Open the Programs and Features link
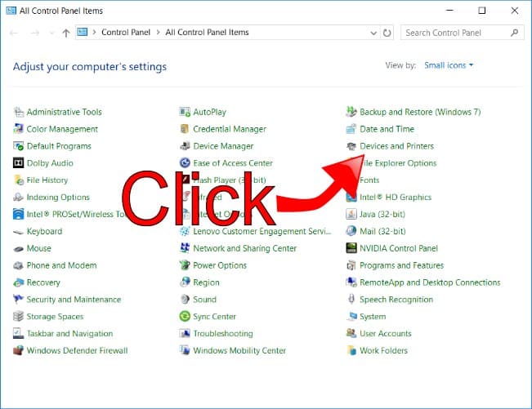Screen dimensions: 532x409 tap(401, 265)
